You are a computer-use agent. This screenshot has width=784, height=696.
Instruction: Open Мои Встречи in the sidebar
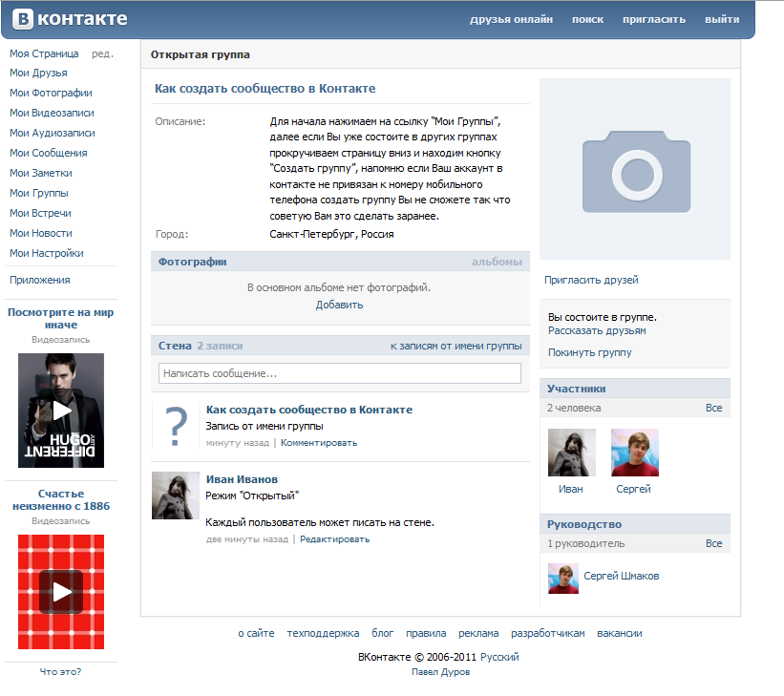[x=40, y=213]
